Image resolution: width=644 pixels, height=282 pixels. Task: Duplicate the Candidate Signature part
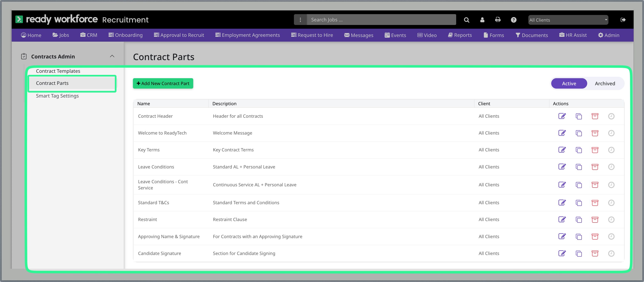(578, 253)
